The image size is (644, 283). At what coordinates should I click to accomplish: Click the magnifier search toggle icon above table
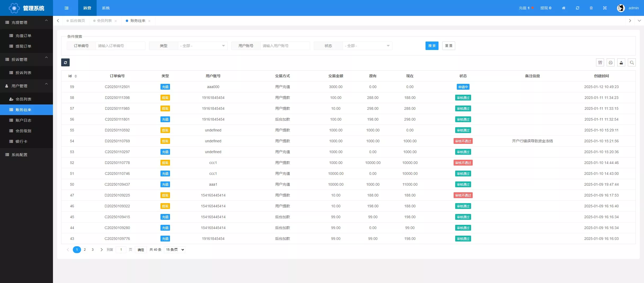tap(632, 63)
